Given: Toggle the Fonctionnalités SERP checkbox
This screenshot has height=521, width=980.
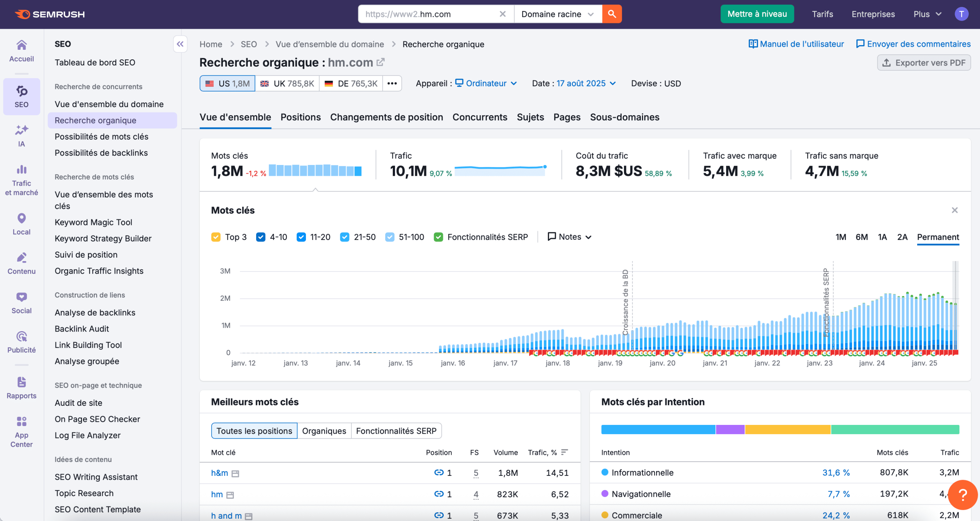Looking at the screenshot, I should coord(438,237).
